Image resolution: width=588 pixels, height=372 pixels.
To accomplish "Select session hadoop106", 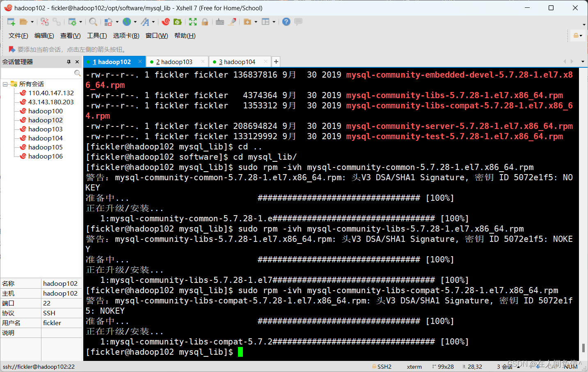I will pyautogui.click(x=46, y=156).
